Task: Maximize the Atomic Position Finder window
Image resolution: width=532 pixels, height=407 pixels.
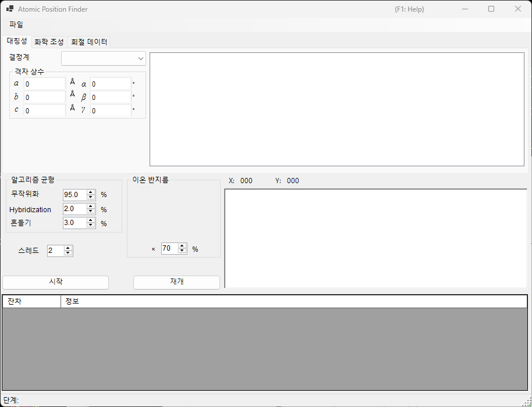Action: pyautogui.click(x=491, y=9)
